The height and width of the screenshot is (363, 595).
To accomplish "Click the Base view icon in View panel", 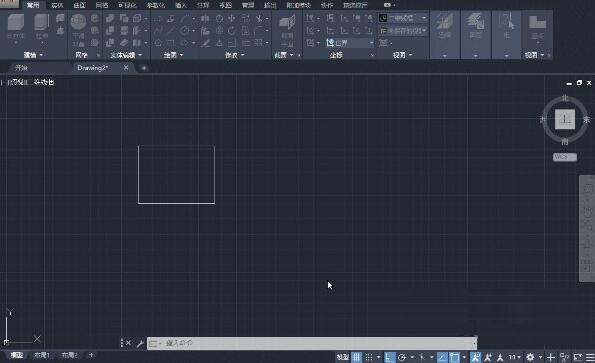I will point(537,23).
